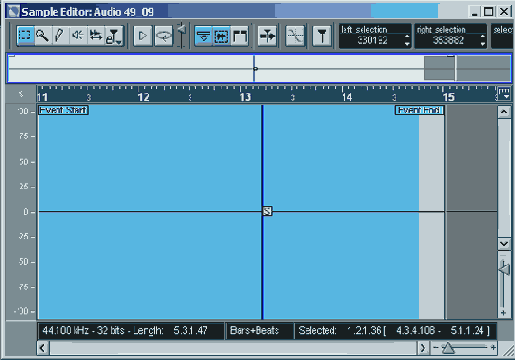
Task: Click the horizontal zoom slider handle
Action: (x=448, y=348)
